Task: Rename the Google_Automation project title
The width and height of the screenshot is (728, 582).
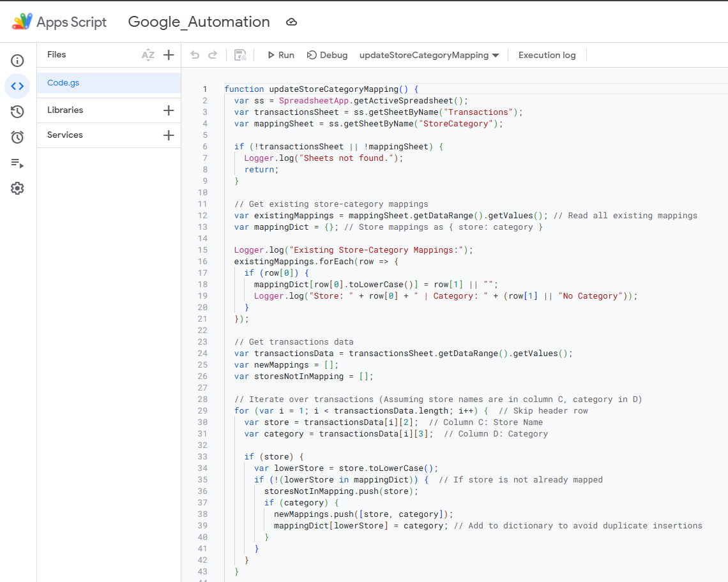Action: 199,22
